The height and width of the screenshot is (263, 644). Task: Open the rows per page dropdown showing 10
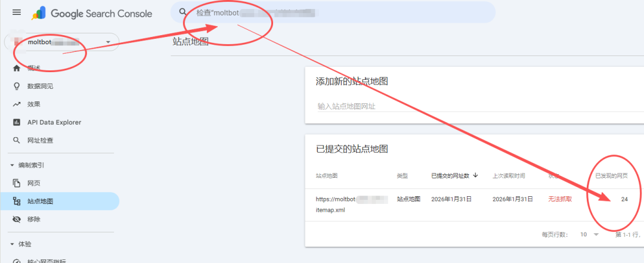click(x=590, y=234)
